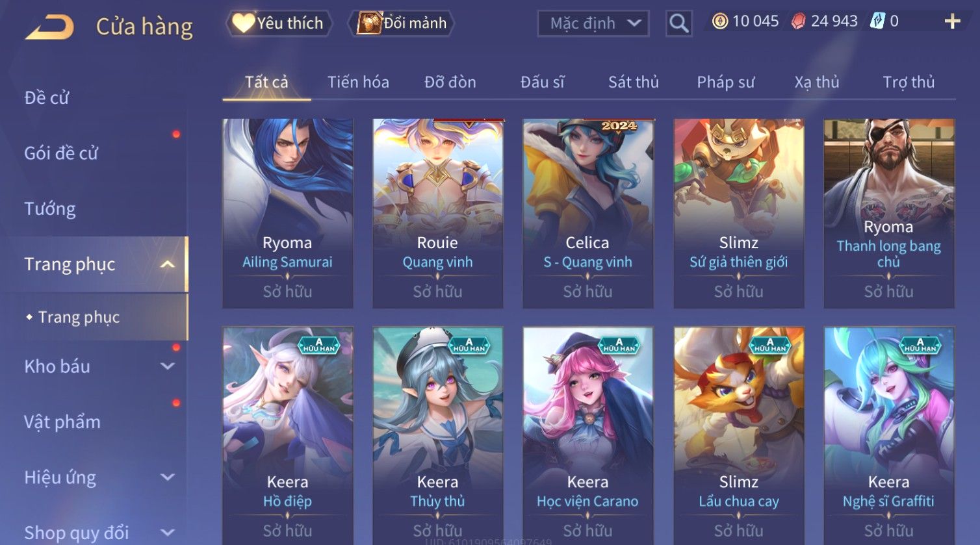The width and height of the screenshot is (980, 545).
Task: Open the Keera Hồ điệp skin card
Action: click(x=288, y=436)
